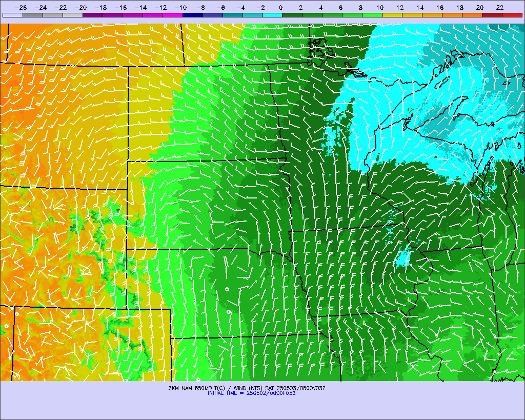The image size is (525, 420).
Task: Click the deep orange swatch between 18 and 20
Action: [x=472, y=15]
